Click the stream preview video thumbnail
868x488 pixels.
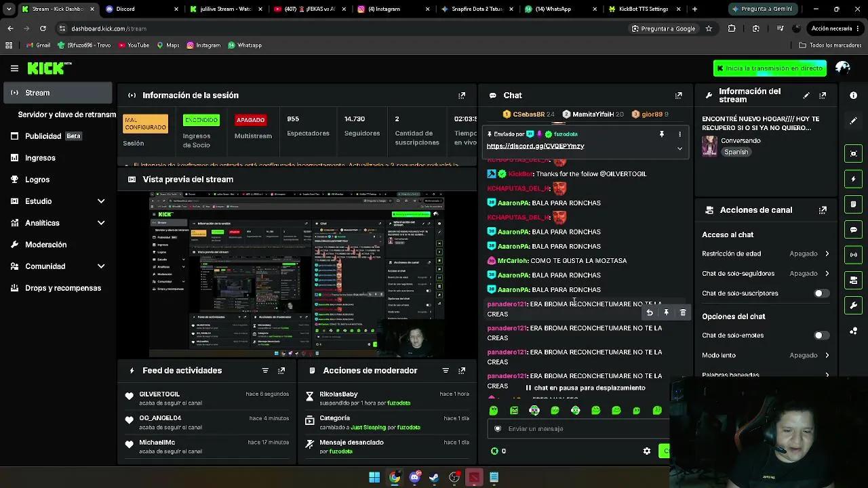click(x=297, y=274)
